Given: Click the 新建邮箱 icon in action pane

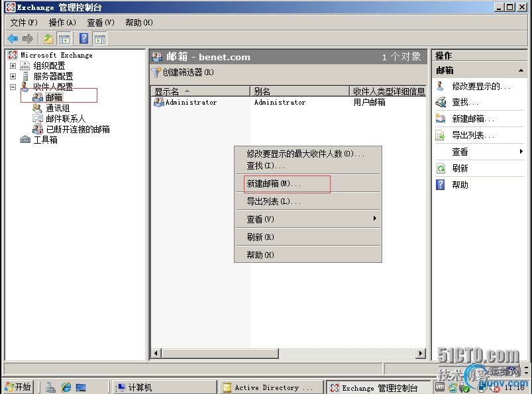Looking at the screenshot, I should [441, 119].
